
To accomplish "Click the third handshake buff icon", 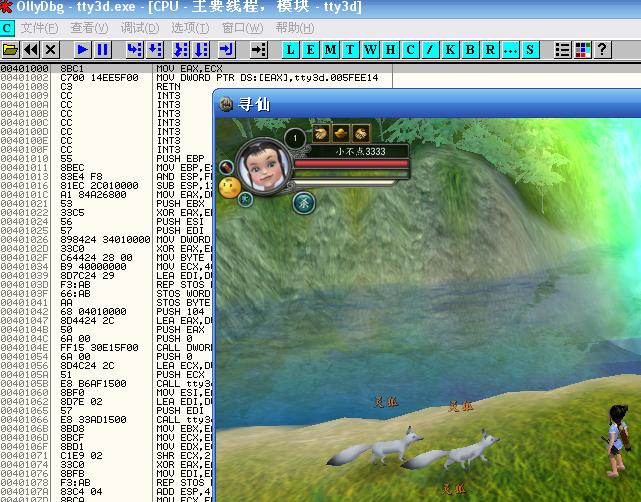I will pos(361,133).
